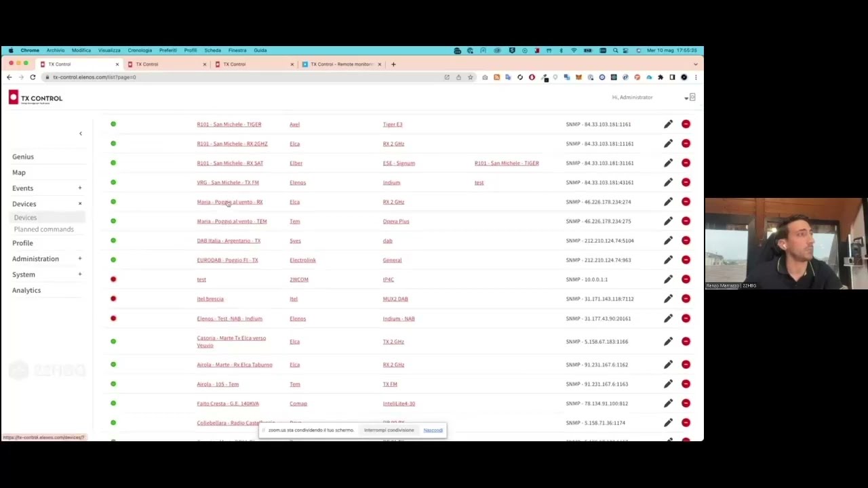Open the Tiger E3 model link

(x=393, y=124)
